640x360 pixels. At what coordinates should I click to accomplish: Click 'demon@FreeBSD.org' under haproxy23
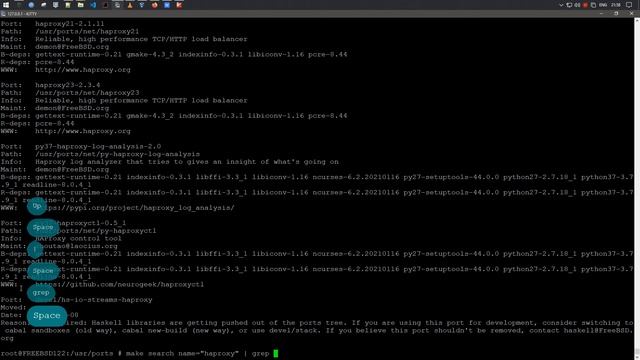(x=72, y=108)
